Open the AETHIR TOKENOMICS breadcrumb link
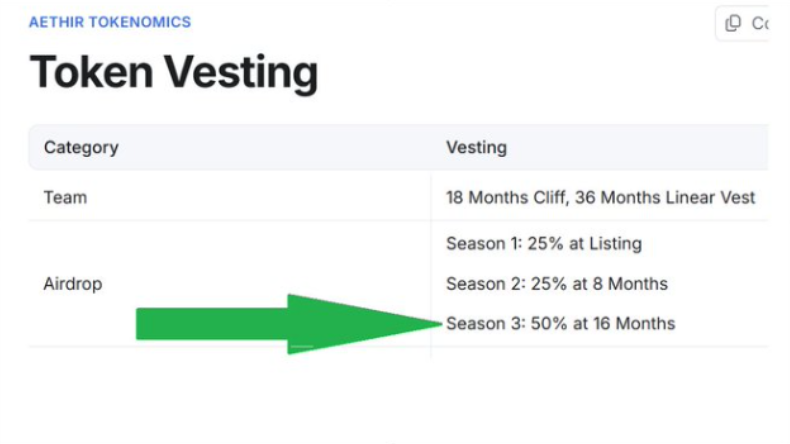This screenshot has width=790, height=444. (x=110, y=22)
